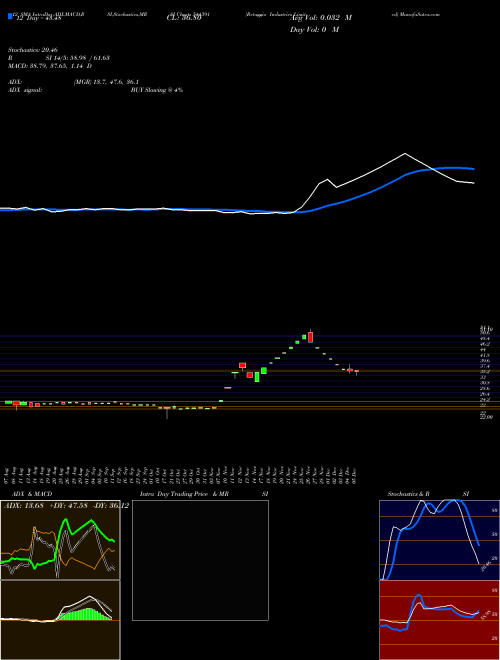Click the blue 12 Day SMA legend square
The width and height of the screenshot is (500, 660).
point(10,16)
